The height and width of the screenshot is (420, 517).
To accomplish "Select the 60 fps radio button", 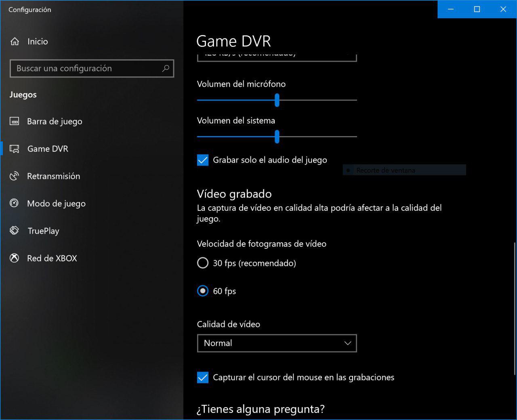I will (x=203, y=291).
